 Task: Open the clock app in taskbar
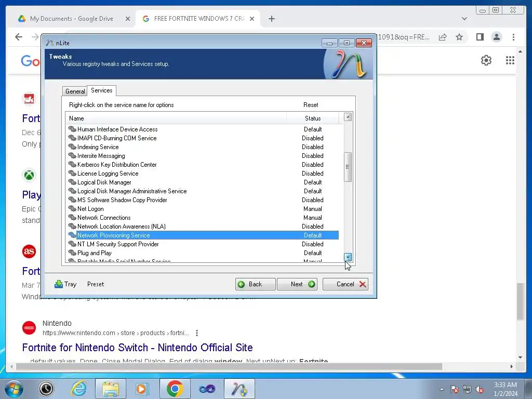tap(46, 389)
